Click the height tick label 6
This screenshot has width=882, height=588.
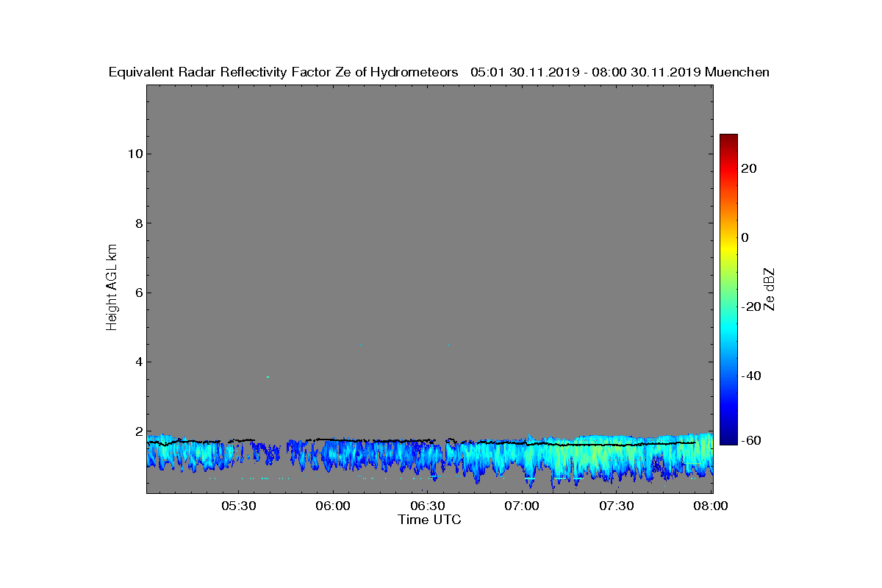[138, 293]
